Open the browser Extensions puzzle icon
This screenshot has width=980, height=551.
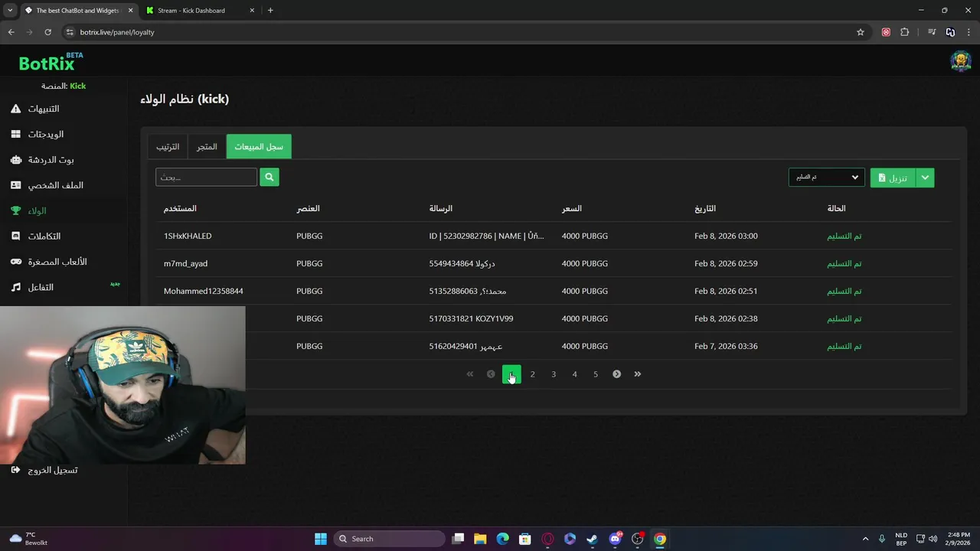click(x=905, y=32)
